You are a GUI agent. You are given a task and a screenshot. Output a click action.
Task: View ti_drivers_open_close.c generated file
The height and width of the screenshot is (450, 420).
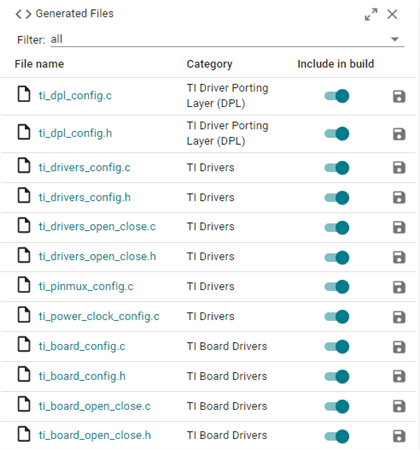(97, 227)
